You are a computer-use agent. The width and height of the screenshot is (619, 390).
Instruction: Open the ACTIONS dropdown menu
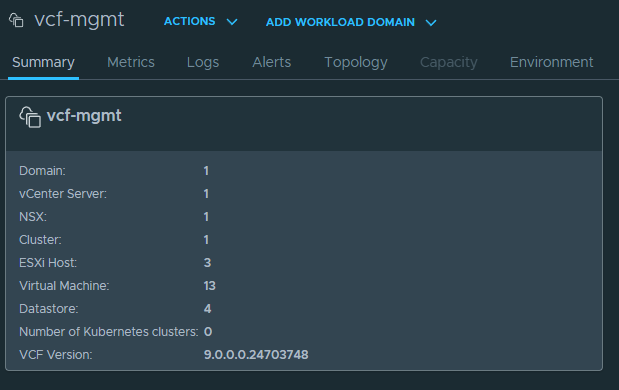click(201, 21)
